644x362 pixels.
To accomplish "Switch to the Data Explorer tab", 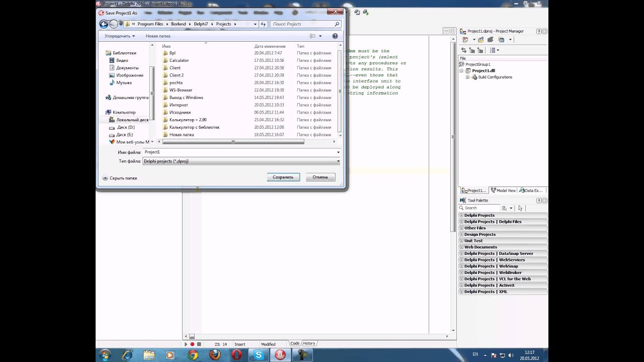I will click(531, 191).
